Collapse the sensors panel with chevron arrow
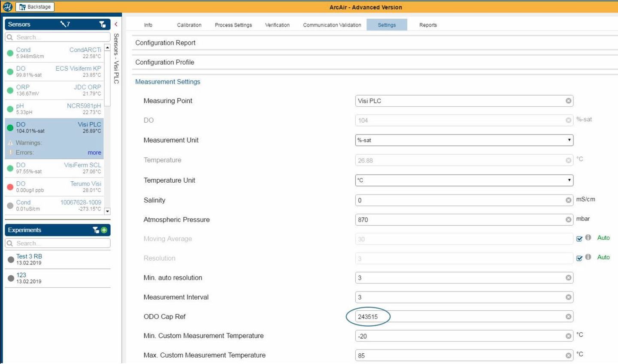 116,24
